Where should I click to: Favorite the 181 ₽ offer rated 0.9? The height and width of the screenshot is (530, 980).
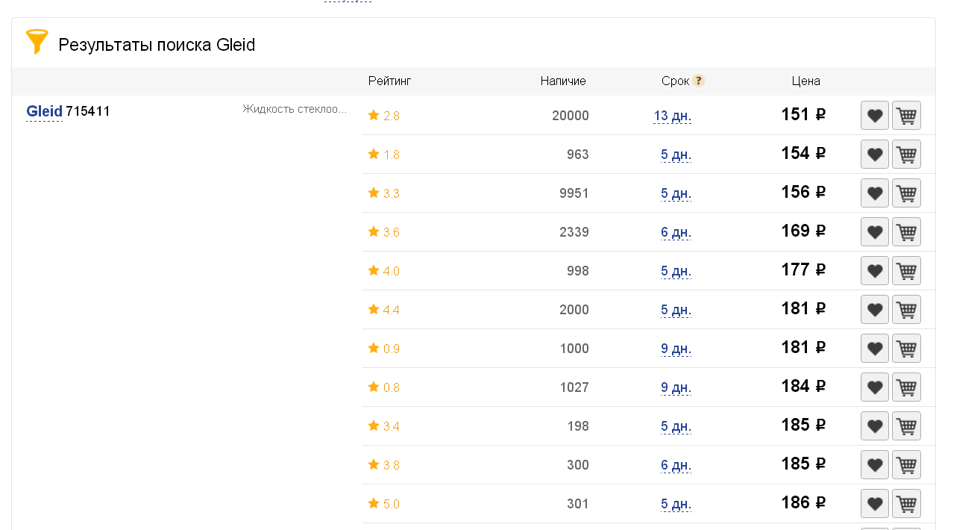[x=875, y=349]
